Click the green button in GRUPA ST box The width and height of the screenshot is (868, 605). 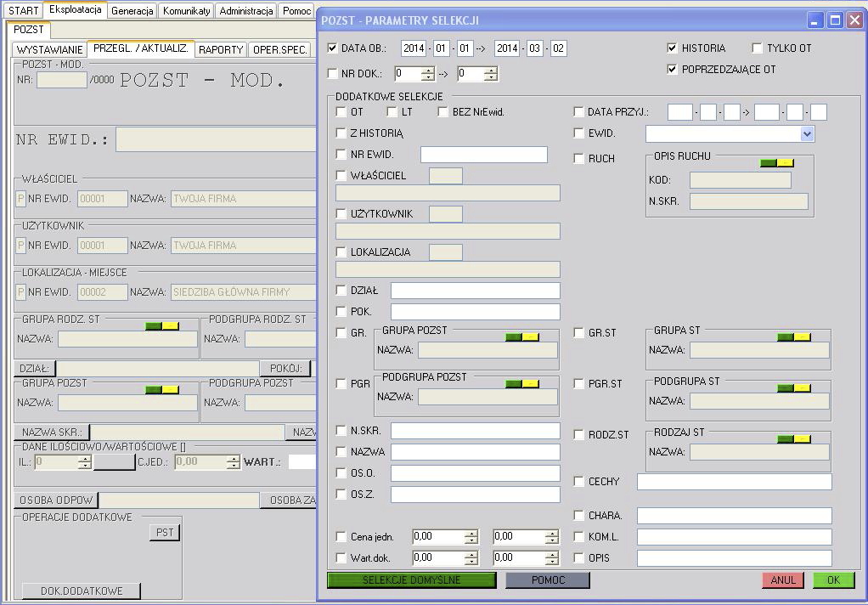pyautogui.click(x=786, y=336)
